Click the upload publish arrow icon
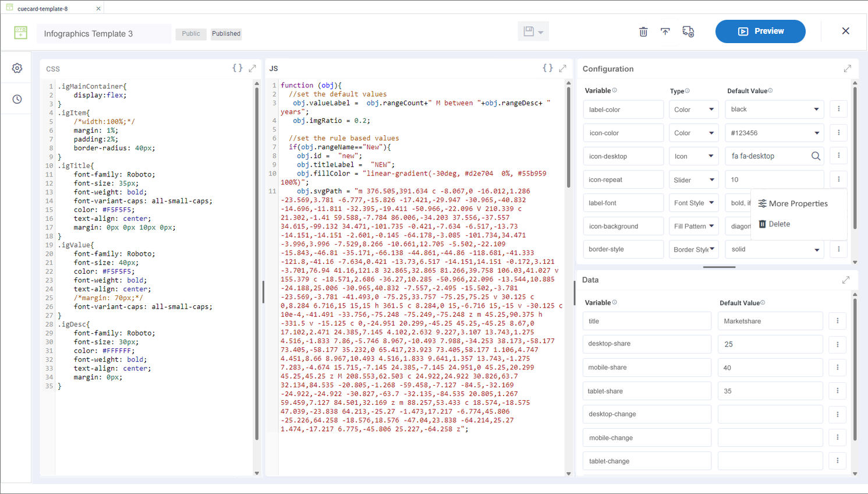Screen dimensions: 868x494 coord(665,31)
